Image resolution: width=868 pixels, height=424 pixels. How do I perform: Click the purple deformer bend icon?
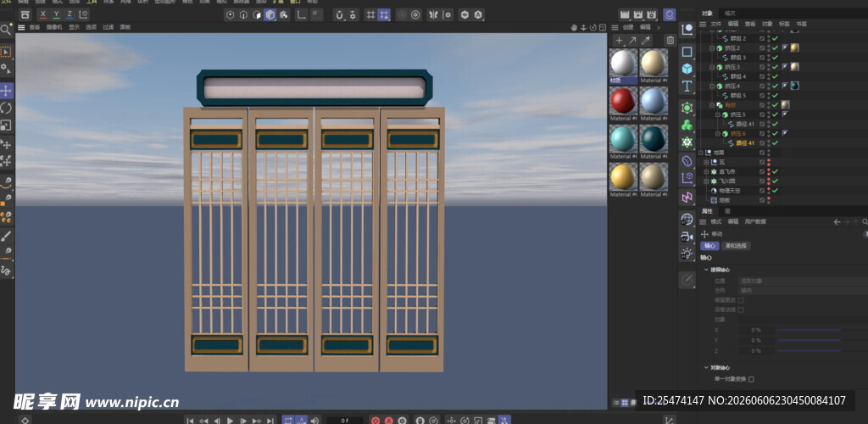point(687,160)
